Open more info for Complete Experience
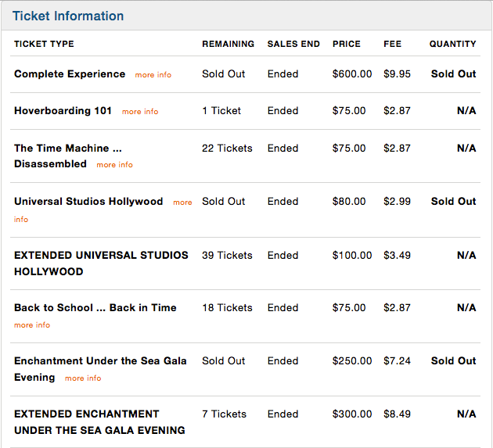Viewport: 493px width, 448px height. pyautogui.click(x=153, y=75)
